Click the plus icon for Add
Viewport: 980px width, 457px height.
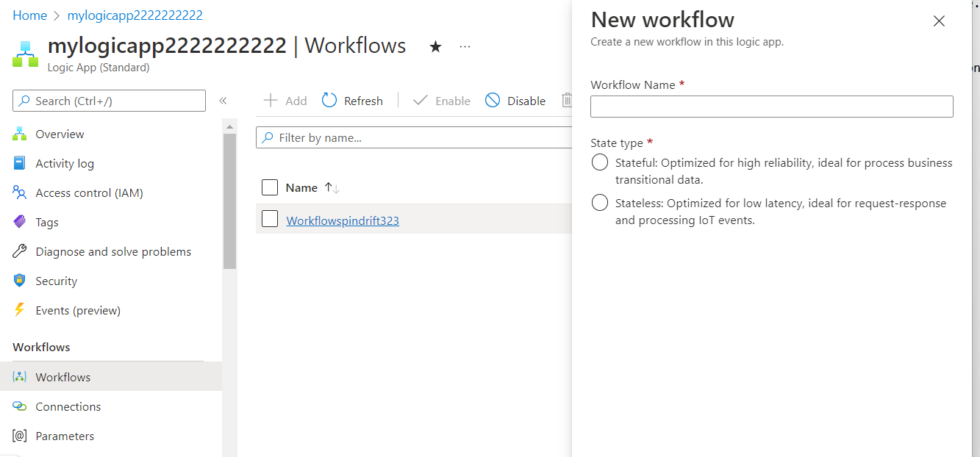(271, 101)
